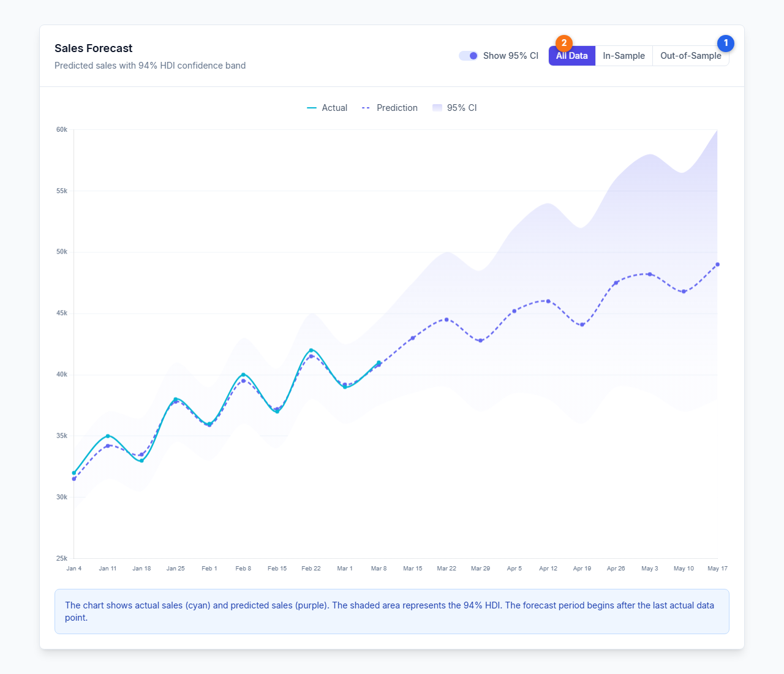Click the dashed Prediction legend marker
The image size is (784, 674).
coord(366,108)
